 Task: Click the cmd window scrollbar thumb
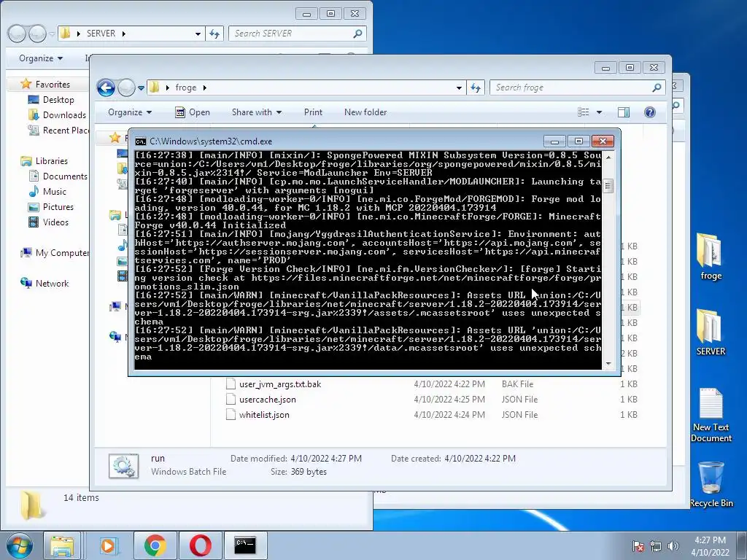(608, 186)
